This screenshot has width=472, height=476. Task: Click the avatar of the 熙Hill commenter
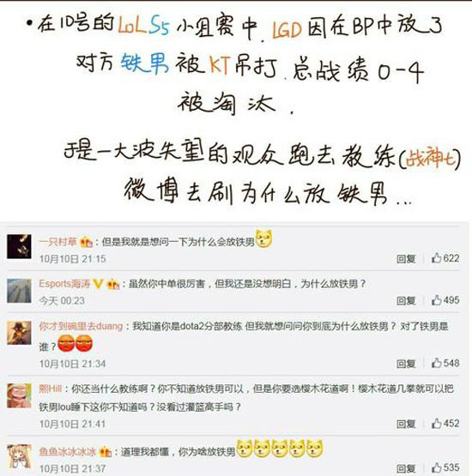19,395
